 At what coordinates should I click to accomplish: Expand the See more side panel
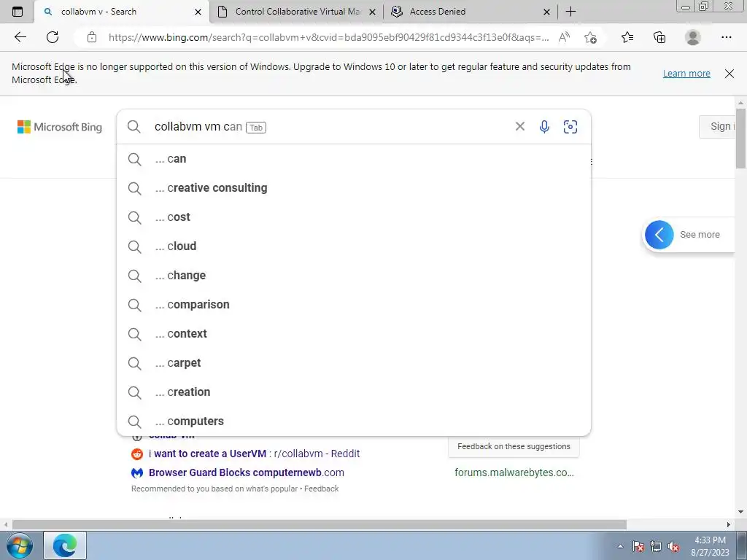tap(689, 234)
